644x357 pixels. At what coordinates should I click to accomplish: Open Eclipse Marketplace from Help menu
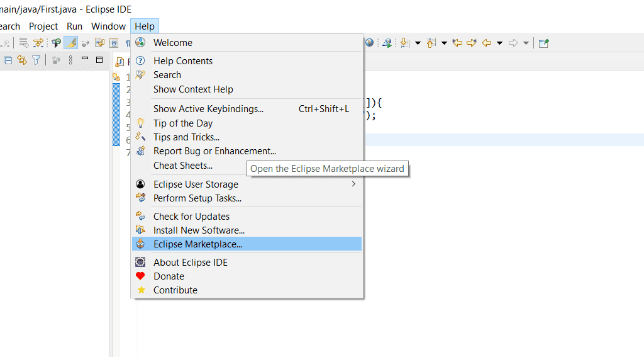coord(247,244)
